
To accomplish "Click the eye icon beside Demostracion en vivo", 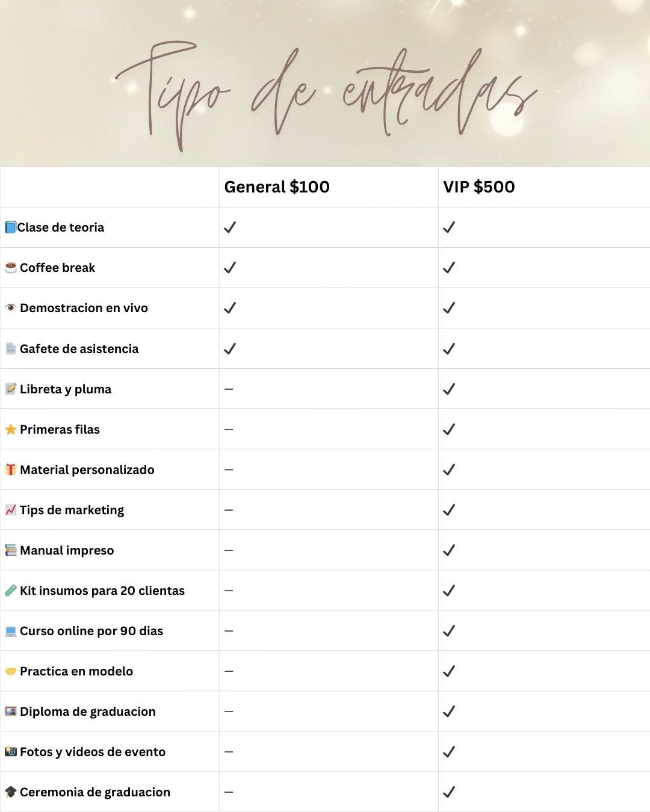I will (x=11, y=308).
